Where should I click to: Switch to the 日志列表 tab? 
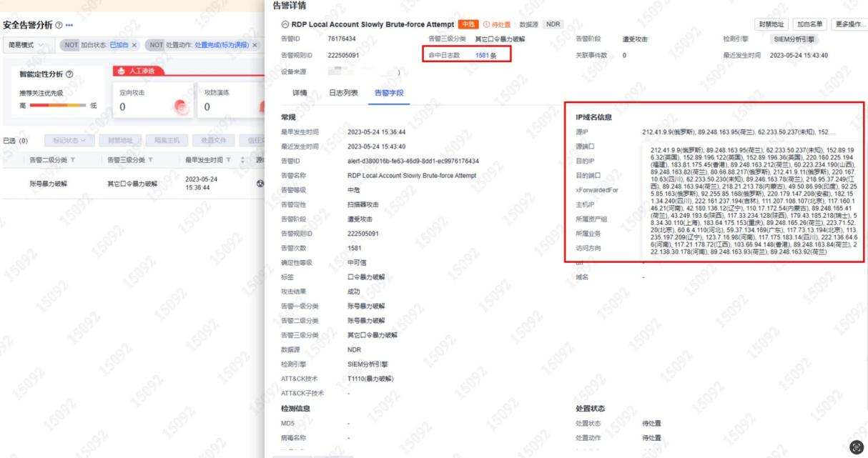tap(343, 93)
